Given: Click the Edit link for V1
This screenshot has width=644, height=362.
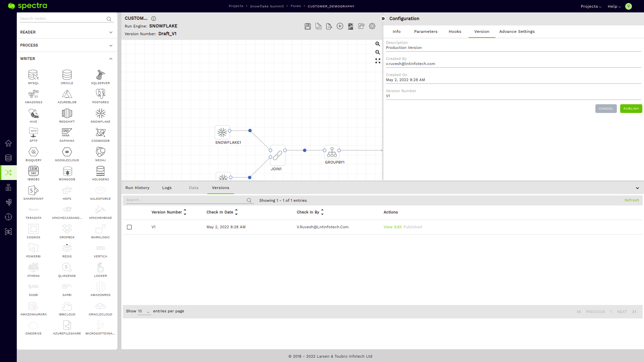Looking at the screenshot, I should pyautogui.click(x=398, y=227).
